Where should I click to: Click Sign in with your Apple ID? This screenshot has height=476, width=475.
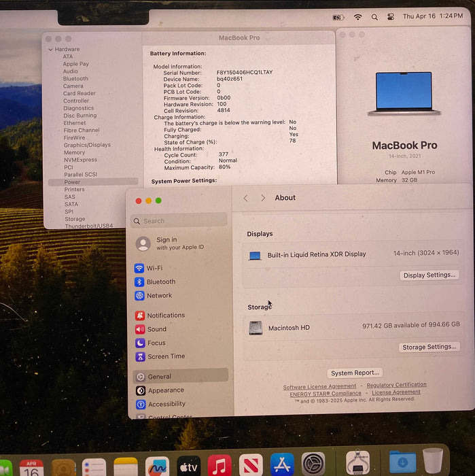pyautogui.click(x=180, y=243)
